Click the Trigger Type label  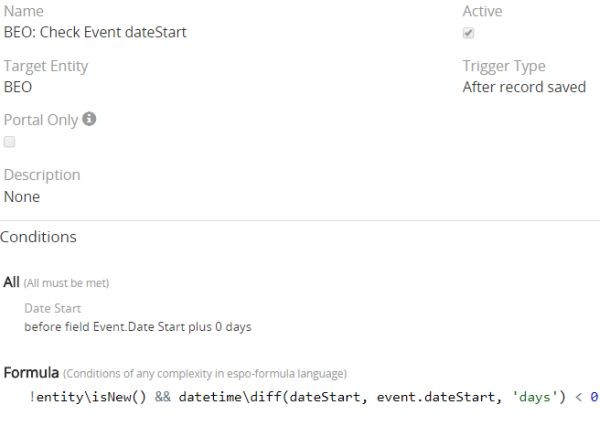[x=504, y=66]
